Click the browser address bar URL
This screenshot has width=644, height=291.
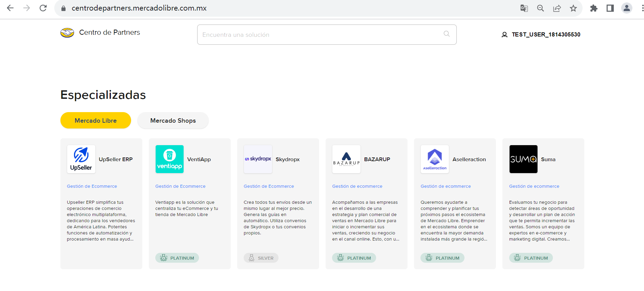coord(139,8)
